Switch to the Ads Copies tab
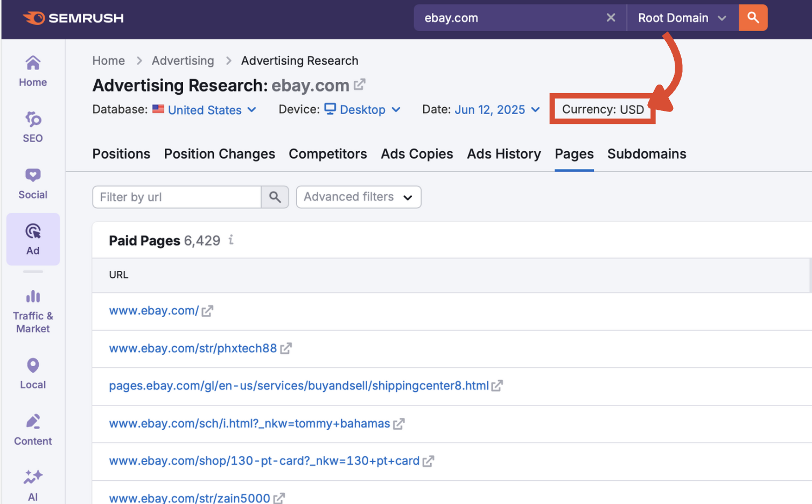 point(417,154)
